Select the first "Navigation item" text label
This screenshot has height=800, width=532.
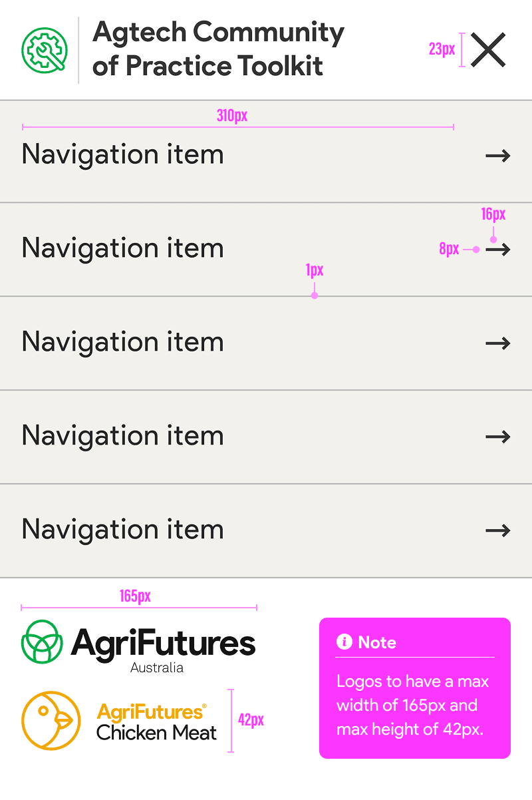point(122,154)
